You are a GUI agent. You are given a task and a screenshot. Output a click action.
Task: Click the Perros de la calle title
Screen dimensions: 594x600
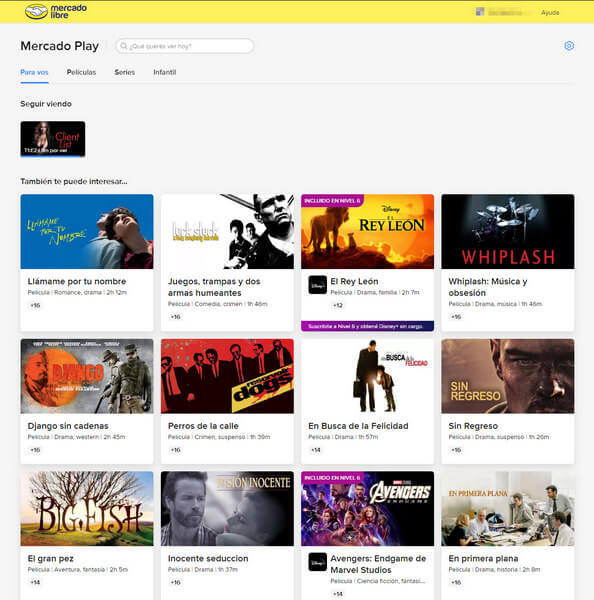203,426
